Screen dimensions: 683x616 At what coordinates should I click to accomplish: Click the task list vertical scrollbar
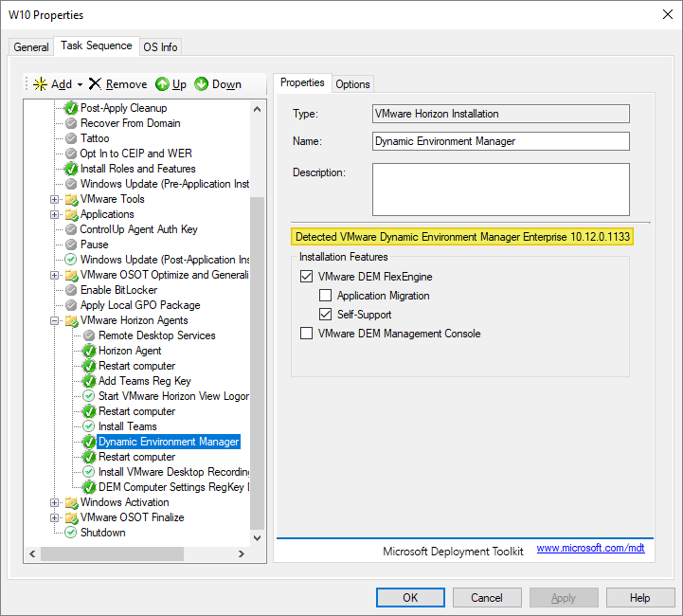258,360
